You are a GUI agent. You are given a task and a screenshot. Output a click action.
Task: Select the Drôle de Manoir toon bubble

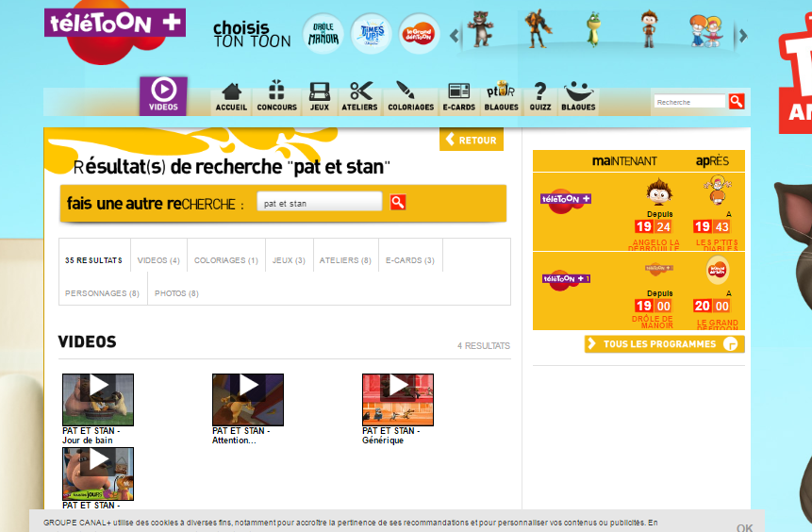click(323, 34)
